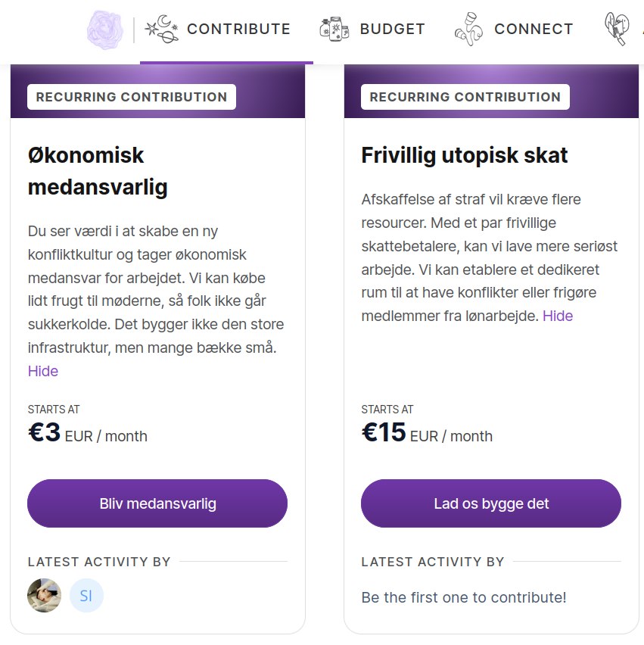The height and width of the screenshot is (645, 644).
Task: Click the €15 EUR / month price
Action: (427, 434)
